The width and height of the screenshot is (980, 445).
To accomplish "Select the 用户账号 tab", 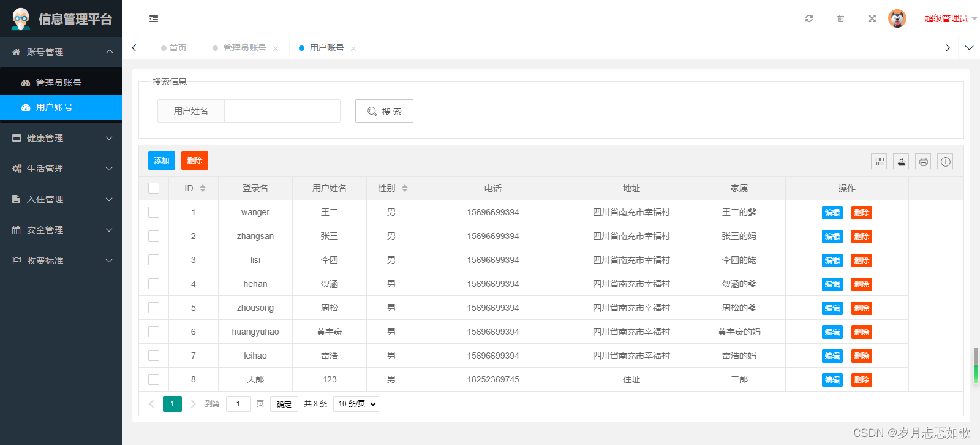I will pyautogui.click(x=327, y=48).
